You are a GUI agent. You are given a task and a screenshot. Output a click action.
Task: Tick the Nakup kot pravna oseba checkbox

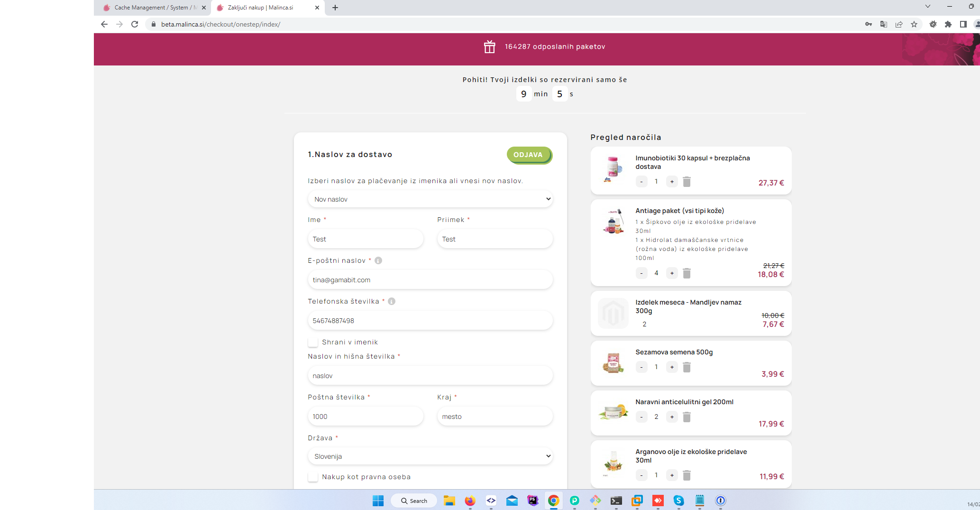coord(313,477)
